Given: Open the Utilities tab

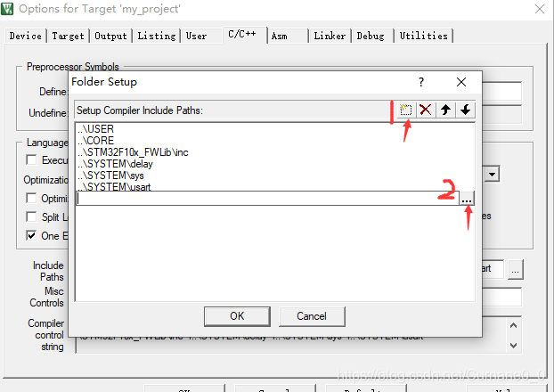Looking at the screenshot, I should pos(423,36).
